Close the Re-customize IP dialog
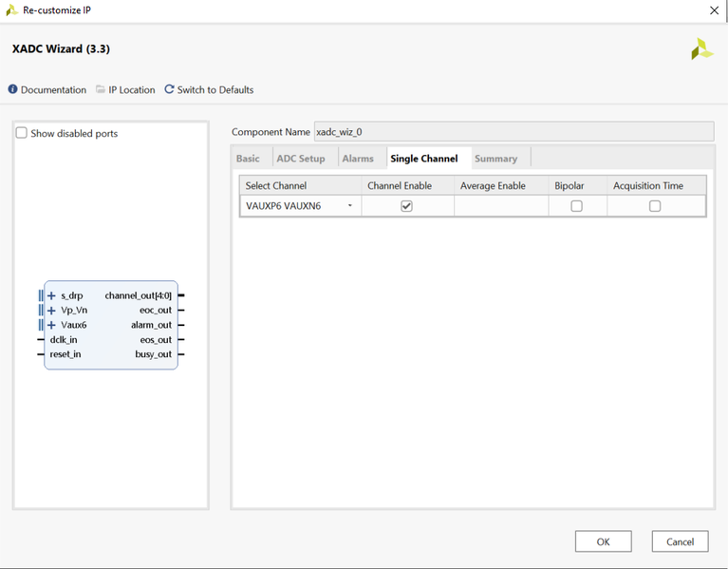This screenshot has width=728, height=569. [714, 10]
